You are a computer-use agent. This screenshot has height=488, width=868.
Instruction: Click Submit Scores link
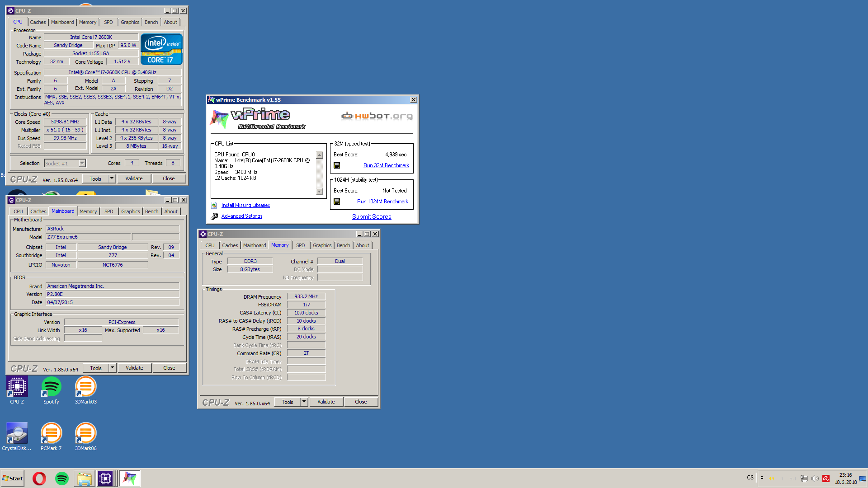click(x=372, y=217)
